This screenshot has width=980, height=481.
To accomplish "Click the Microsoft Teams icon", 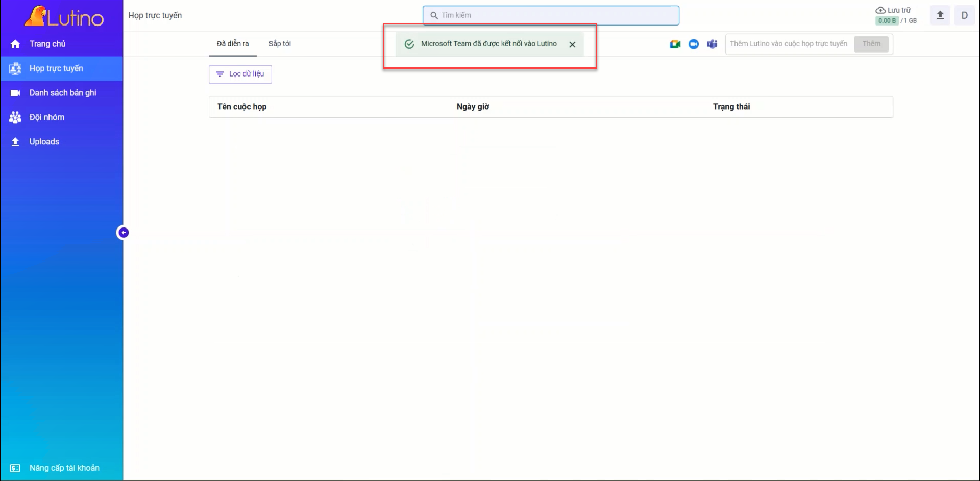I will click(712, 44).
